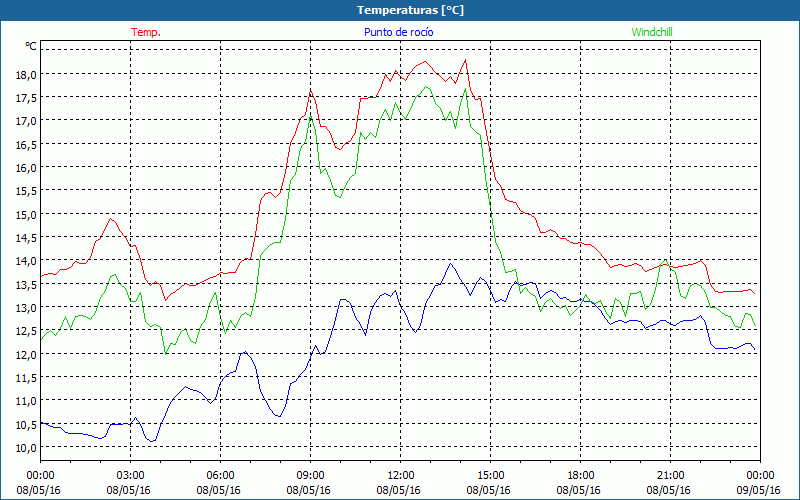
Task: Click the "Temperaturas [°C]" chart title
Action: (x=400, y=9)
